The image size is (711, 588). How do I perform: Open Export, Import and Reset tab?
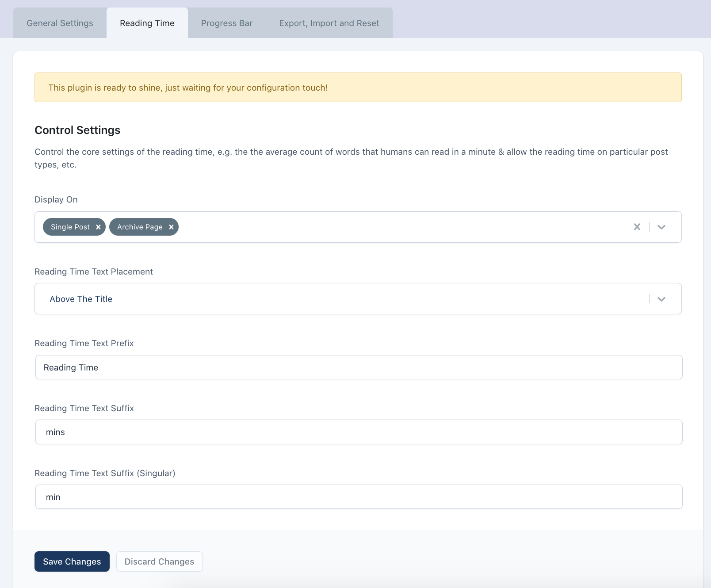[329, 23]
